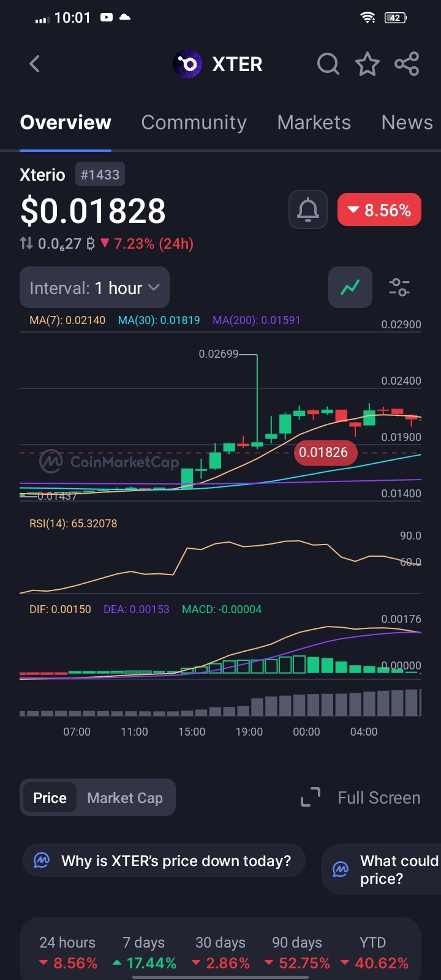Tap the 7.23% (24h) BTC change

[147, 244]
